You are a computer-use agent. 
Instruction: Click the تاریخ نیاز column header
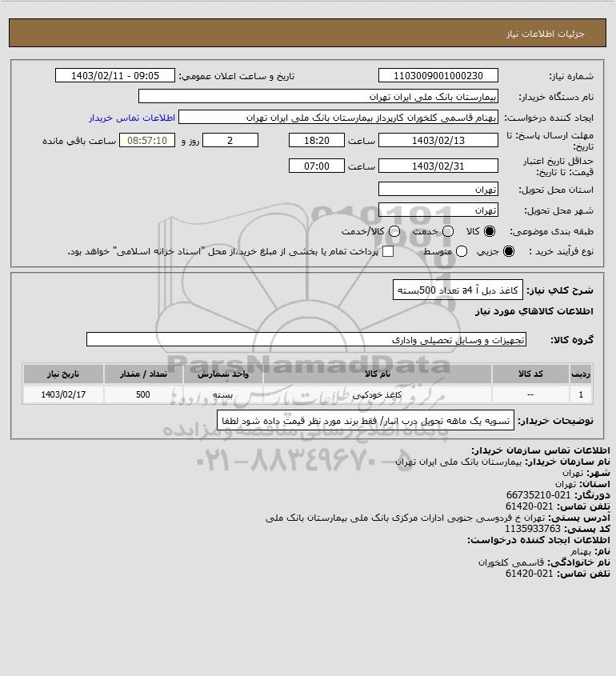(63, 374)
